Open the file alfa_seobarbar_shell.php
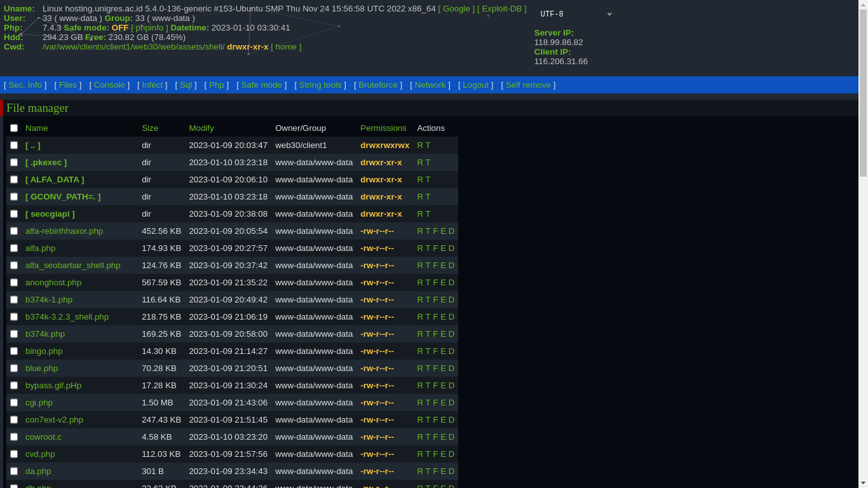868x488 pixels. (73, 266)
